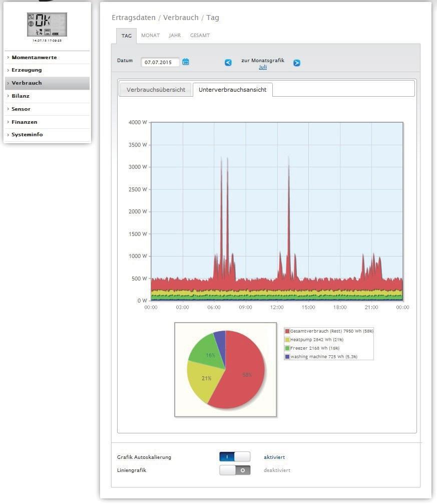Click the OK status display icon
Viewport: 437px width, 504px height.
click(47, 25)
